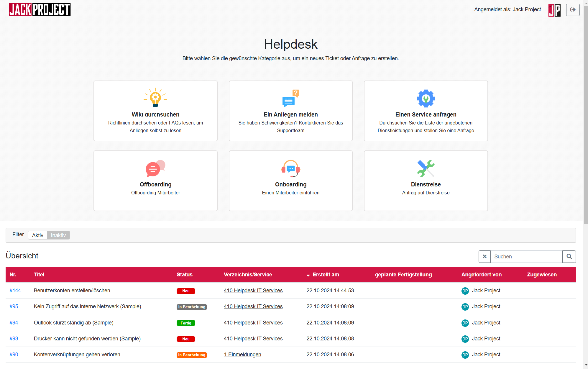Click date 22.10.2024 14:44:53
This screenshot has width=588, height=369.
[330, 291]
